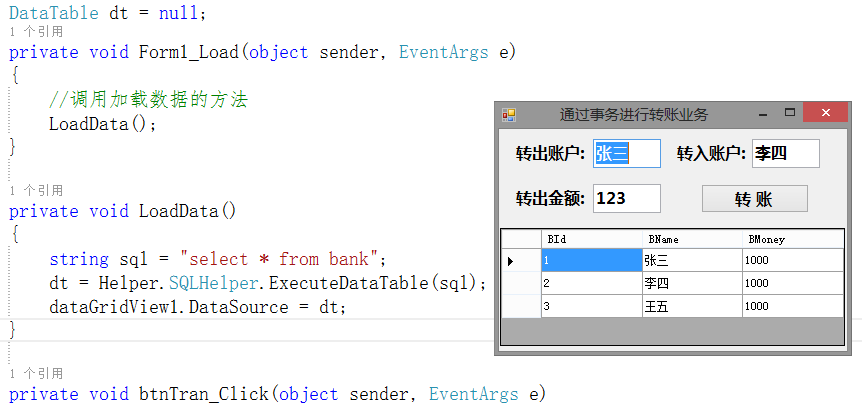Sort by the BMoney column header
This screenshot has height=408, width=862.
pyautogui.click(x=793, y=239)
